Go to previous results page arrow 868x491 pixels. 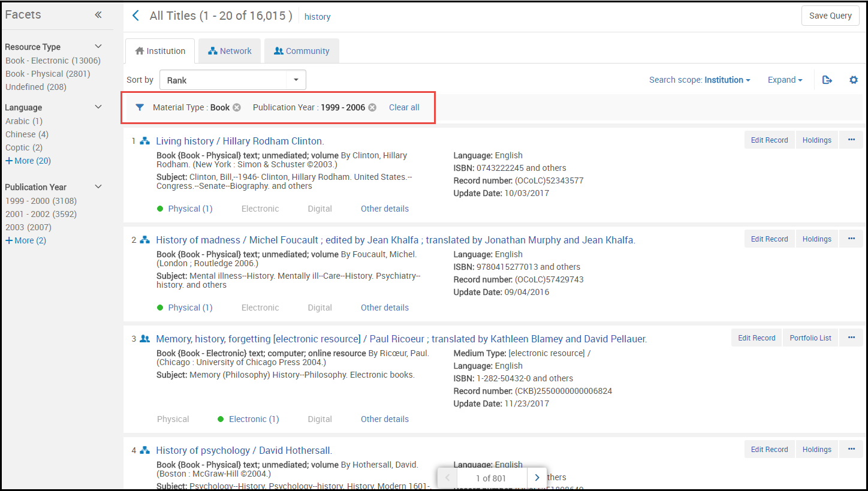click(x=447, y=478)
